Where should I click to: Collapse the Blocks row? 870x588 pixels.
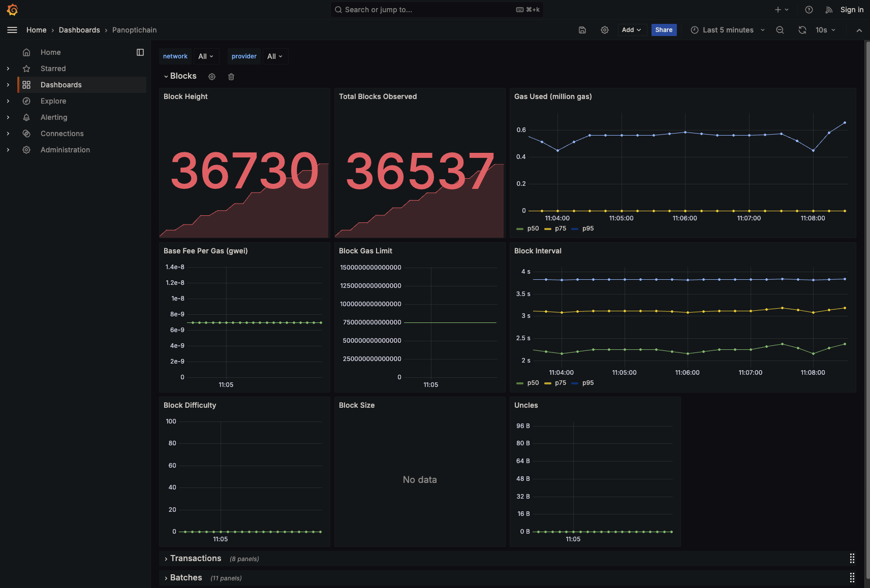click(180, 76)
